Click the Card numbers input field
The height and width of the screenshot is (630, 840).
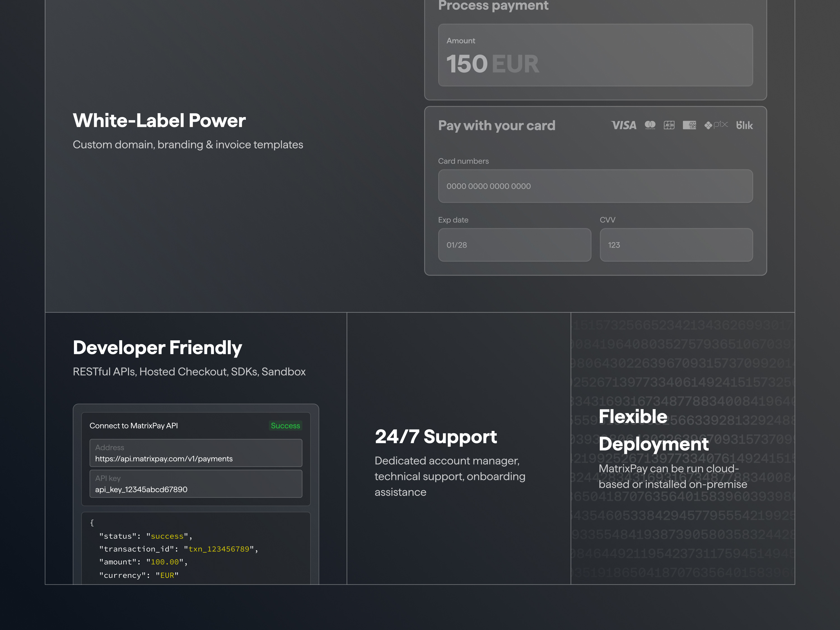[595, 186]
